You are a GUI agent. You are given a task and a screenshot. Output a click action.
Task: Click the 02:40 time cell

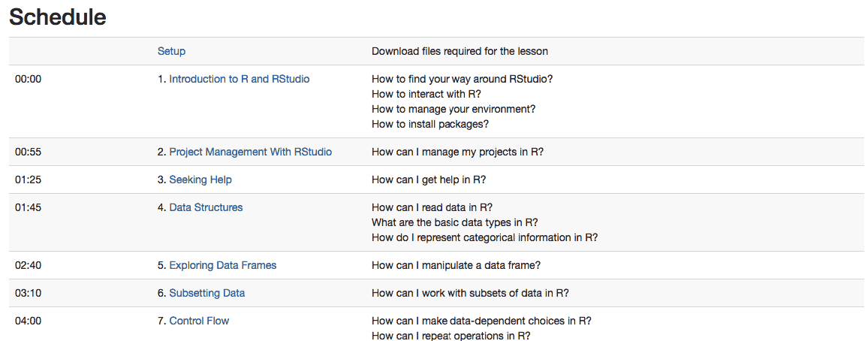(29, 266)
